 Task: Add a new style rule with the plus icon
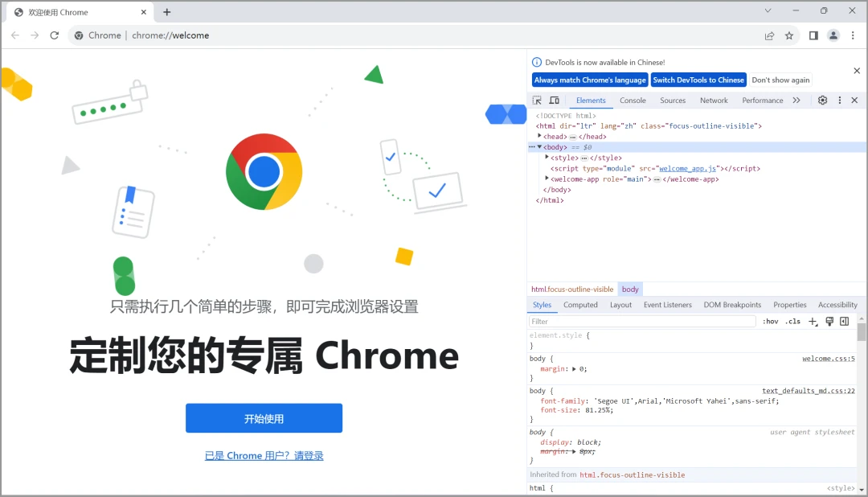tap(813, 322)
